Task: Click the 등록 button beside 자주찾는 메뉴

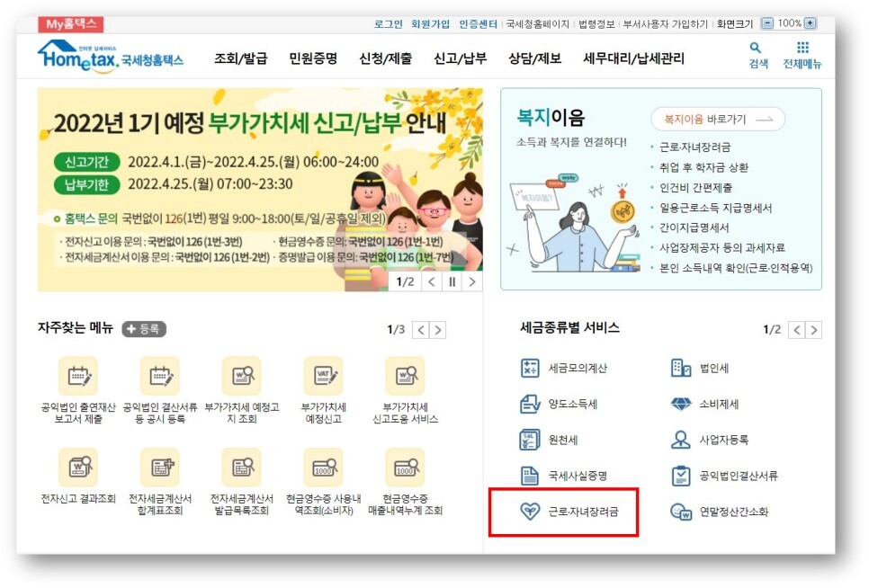Action: click(144, 329)
